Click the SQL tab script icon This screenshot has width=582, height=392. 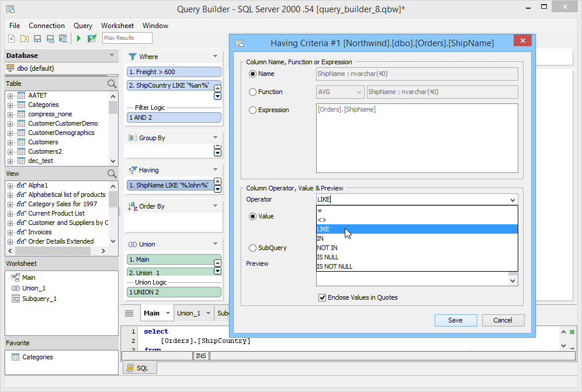click(x=130, y=368)
